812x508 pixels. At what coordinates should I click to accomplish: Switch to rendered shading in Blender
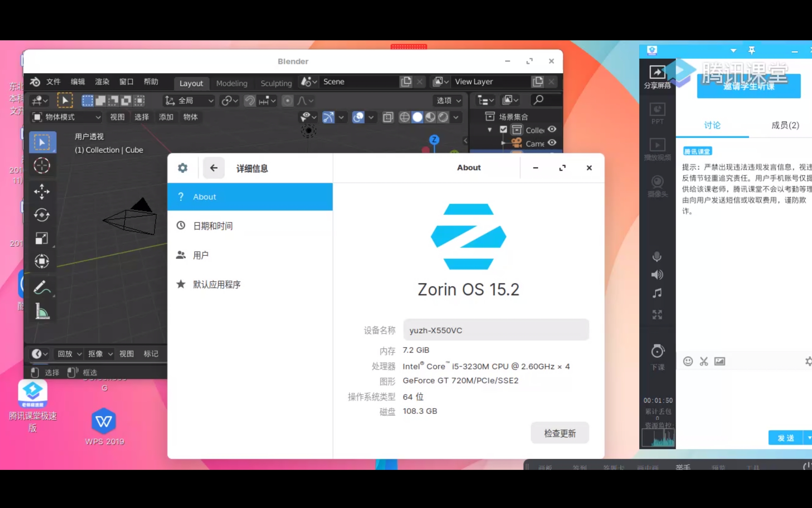click(443, 117)
